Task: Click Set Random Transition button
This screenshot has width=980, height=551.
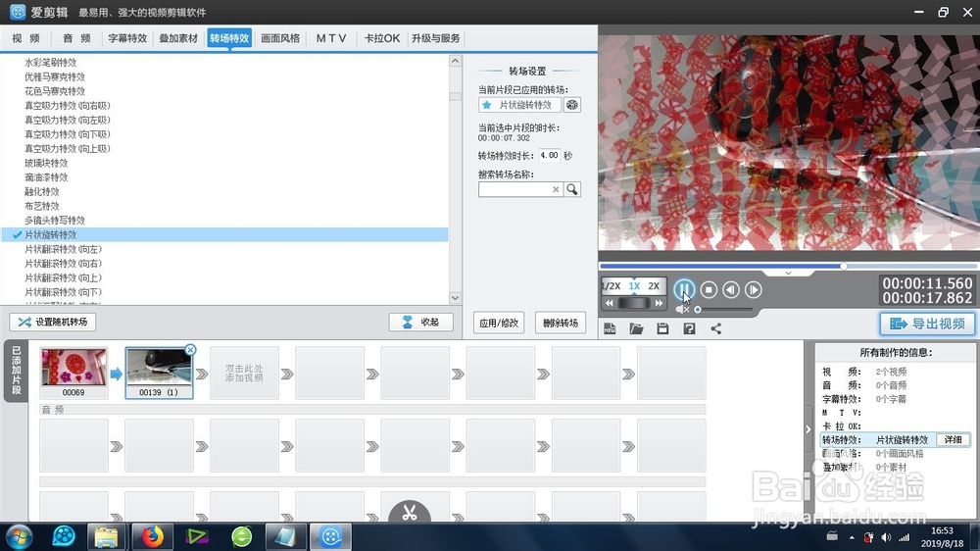Action: (53, 323)
